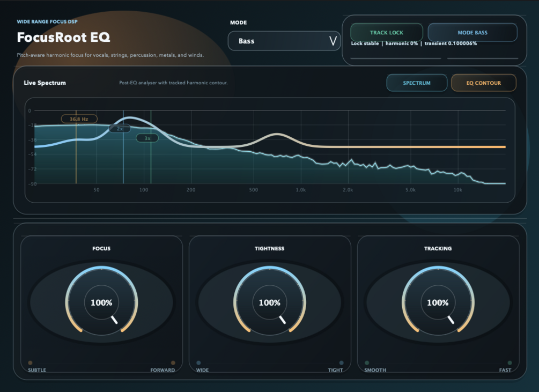This screenshot has width=539, height=392.
Task: Click the Live Spectrum heading
Action: coord(45,83)
